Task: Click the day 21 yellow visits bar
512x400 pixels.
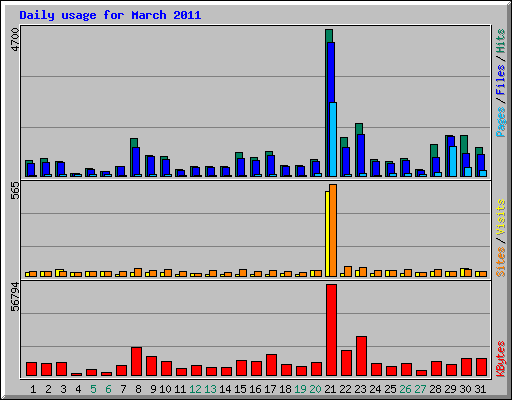Action: pyautogui.click(x=327, y=234)
